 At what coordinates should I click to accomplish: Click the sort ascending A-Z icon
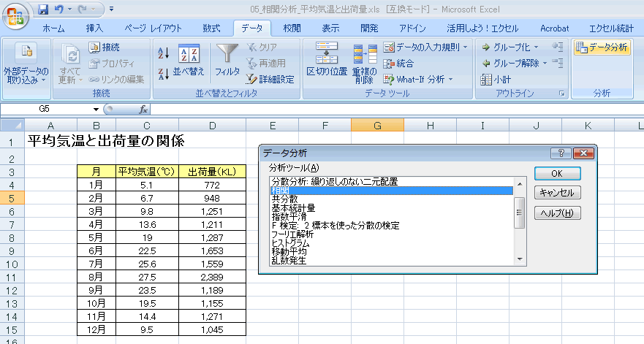pyautogui.click(x=163, y=53)
